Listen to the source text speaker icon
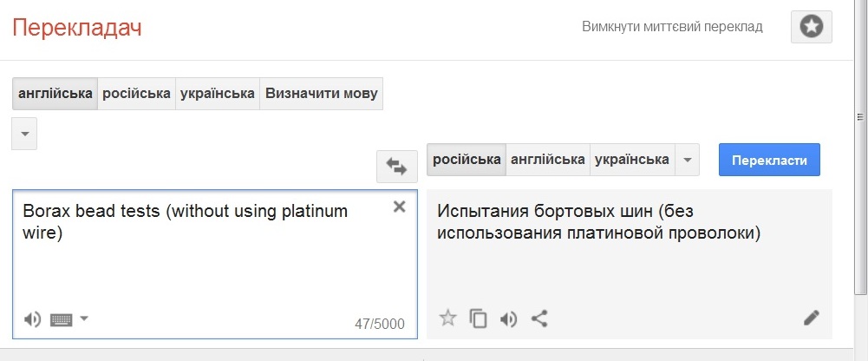Image resolution: width=868 pixels, height=361 pixels. tap(32, 319)
